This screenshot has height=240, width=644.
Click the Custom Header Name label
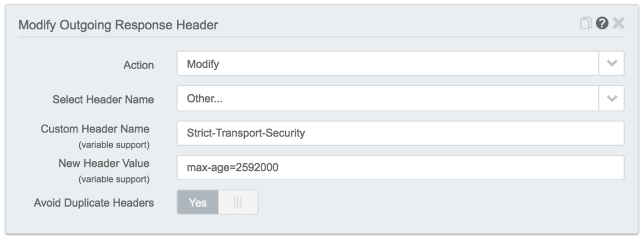(x=95, y=128)
